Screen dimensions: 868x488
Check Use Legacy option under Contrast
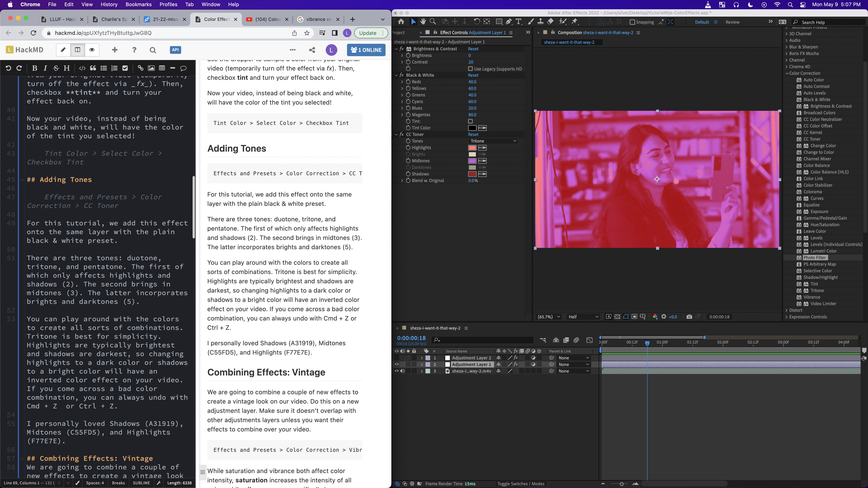pyautogui.click(x=470, y=69)
